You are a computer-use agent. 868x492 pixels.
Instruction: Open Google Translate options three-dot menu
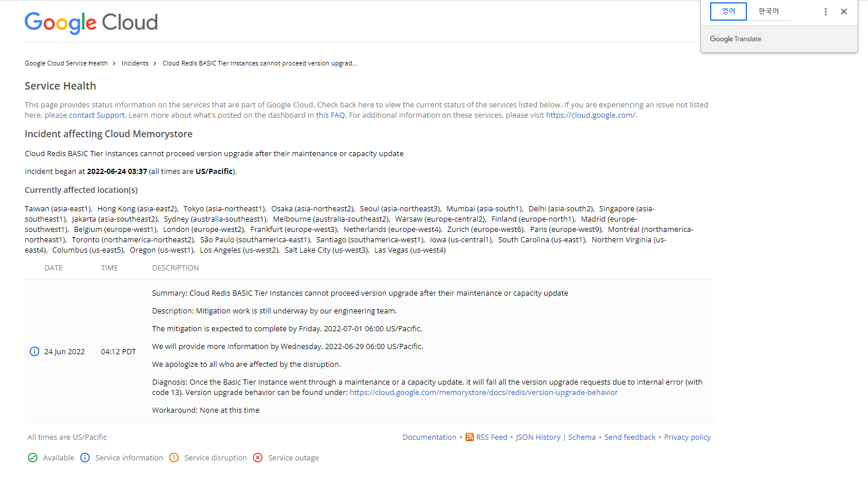coord(826,11)
